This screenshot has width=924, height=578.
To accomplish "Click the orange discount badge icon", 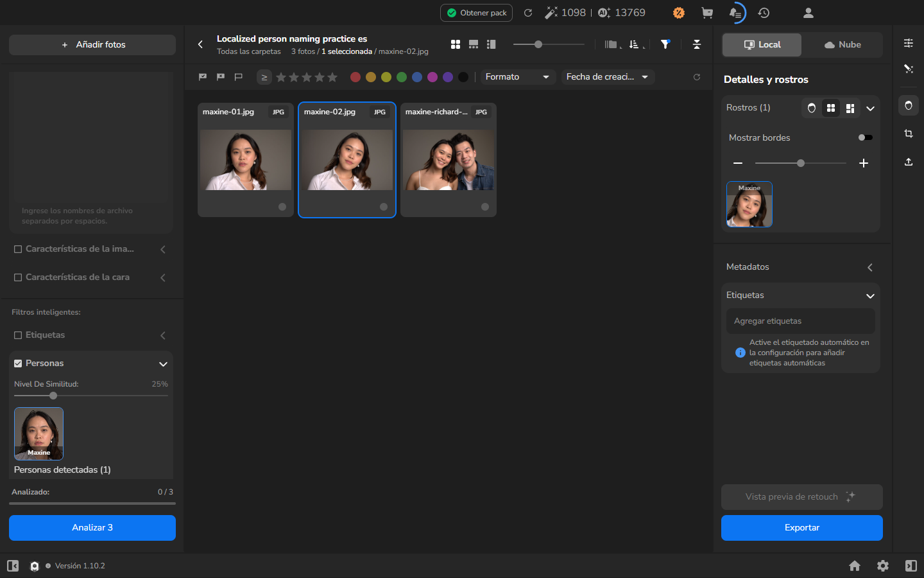I will point(679,13).
